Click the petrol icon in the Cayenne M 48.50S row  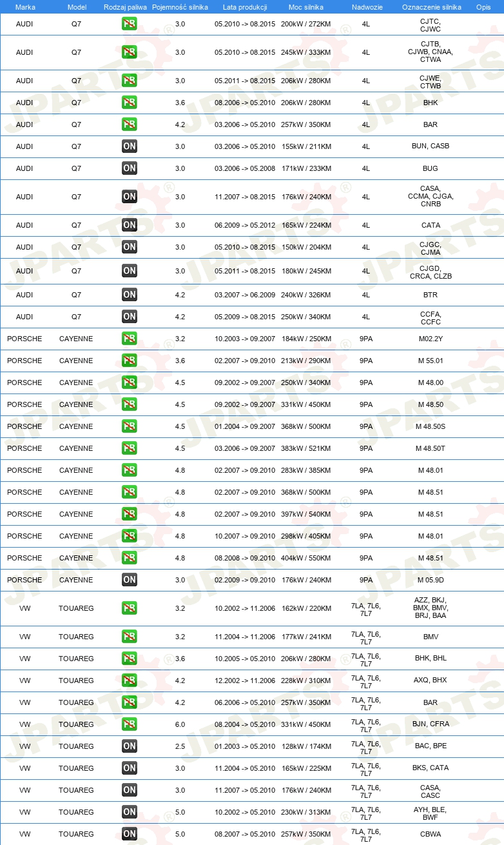tap(130, 426)
